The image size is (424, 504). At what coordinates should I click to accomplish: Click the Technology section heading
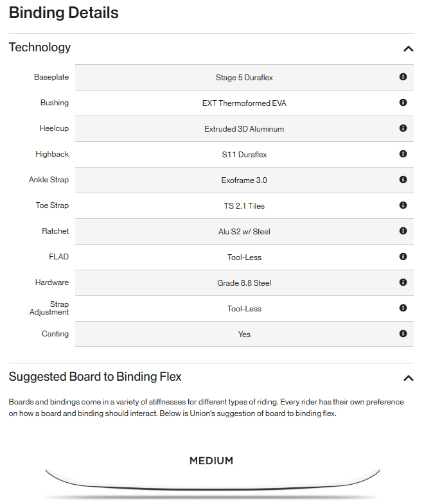pyautogui.click(x=40, y=48)
